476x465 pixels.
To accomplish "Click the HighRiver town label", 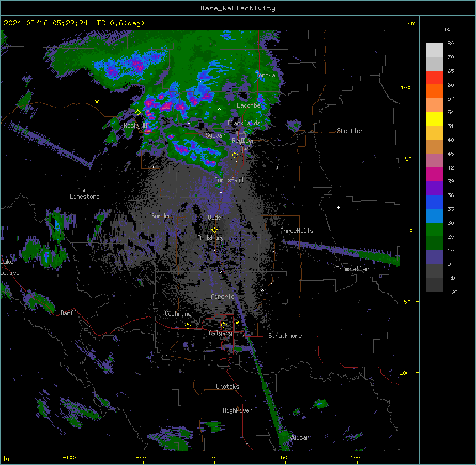I will [237, 410].
